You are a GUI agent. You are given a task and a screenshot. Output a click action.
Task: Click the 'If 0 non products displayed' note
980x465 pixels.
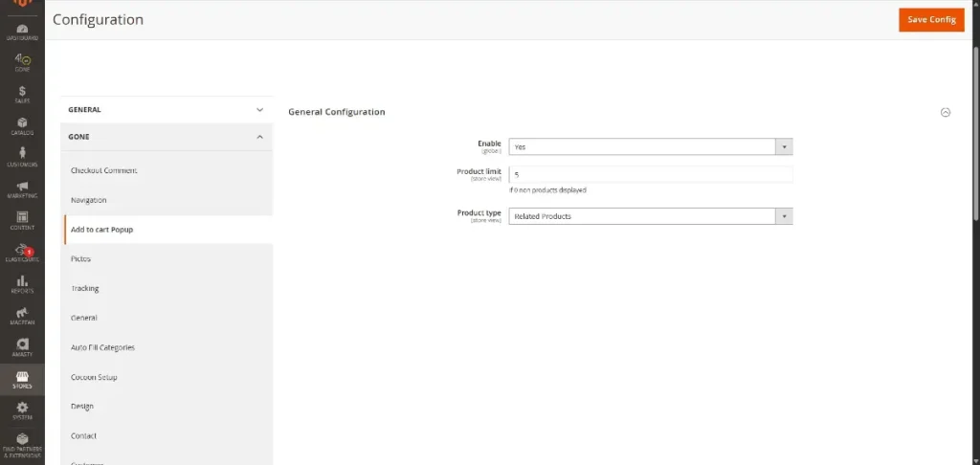pyautogui.click(x=547, y=190)
